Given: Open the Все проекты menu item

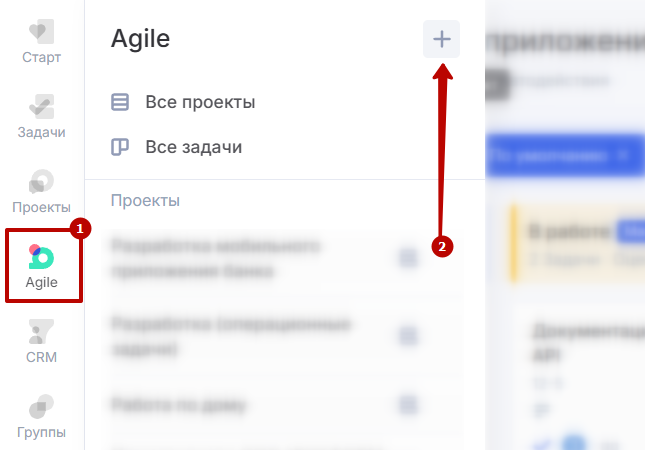Looking at the screenshot, I should tap(200, 102).
